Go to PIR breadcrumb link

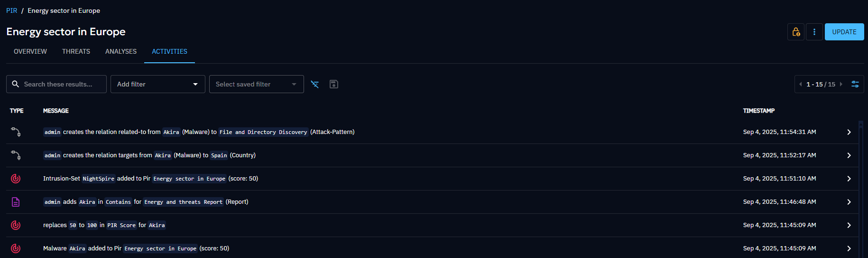(x=11, y=10)
